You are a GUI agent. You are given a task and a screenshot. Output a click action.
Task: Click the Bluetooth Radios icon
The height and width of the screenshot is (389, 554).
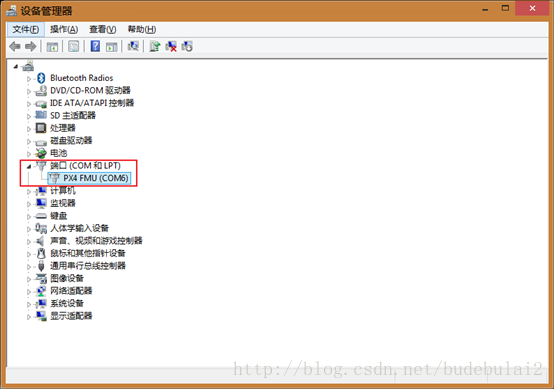pyautogui.click(x=41, y=78)
